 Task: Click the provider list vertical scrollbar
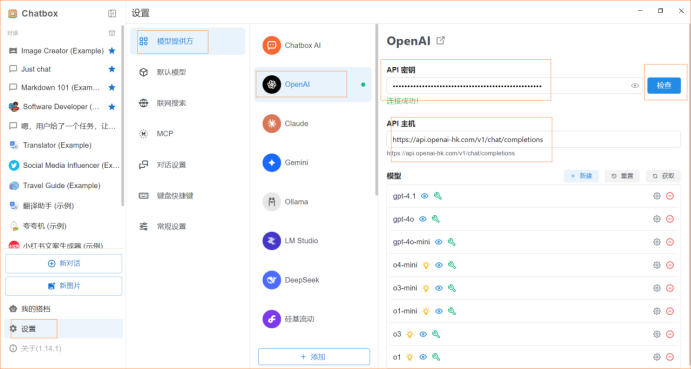377,110
